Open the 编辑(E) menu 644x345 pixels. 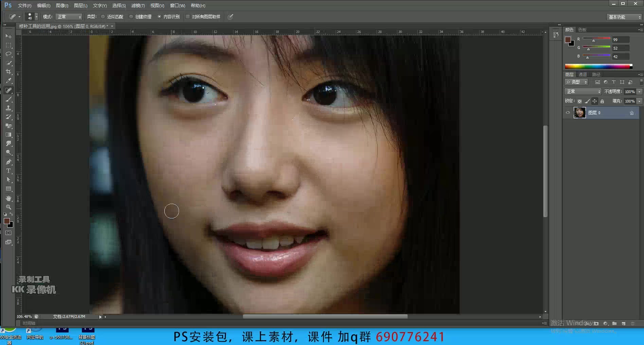pyautogui.click(x=43, y=6)
